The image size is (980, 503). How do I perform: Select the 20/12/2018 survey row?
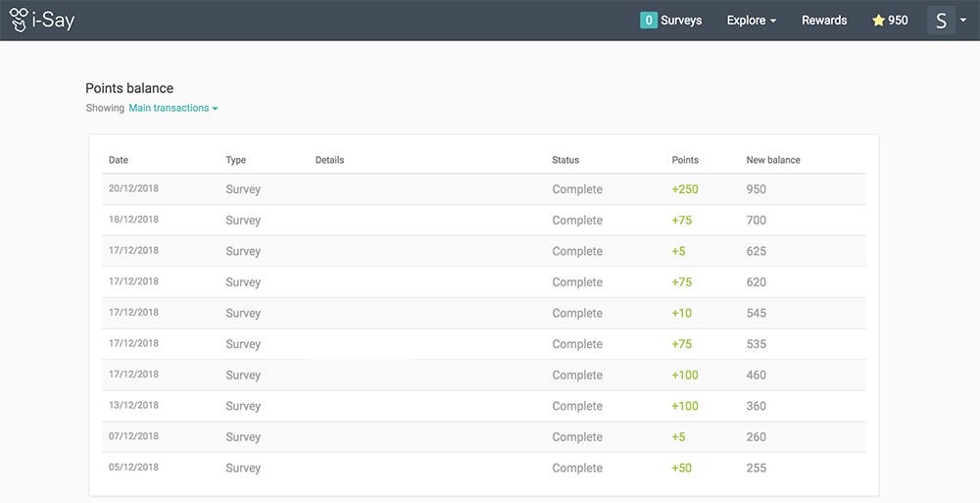pos(484,189)
